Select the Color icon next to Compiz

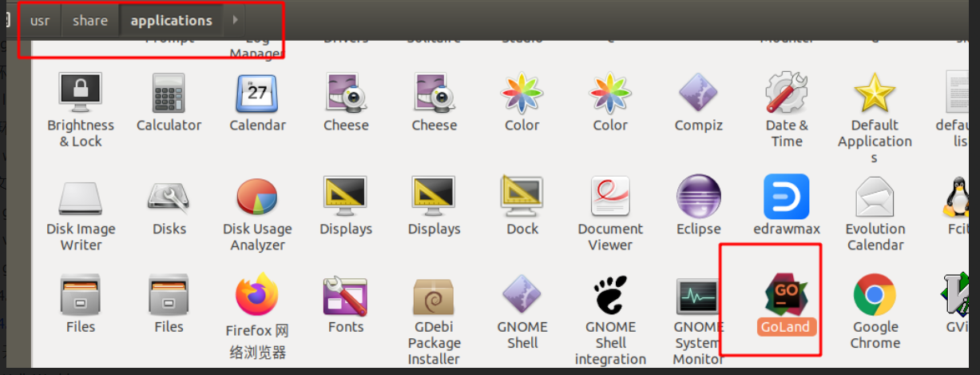610,94
